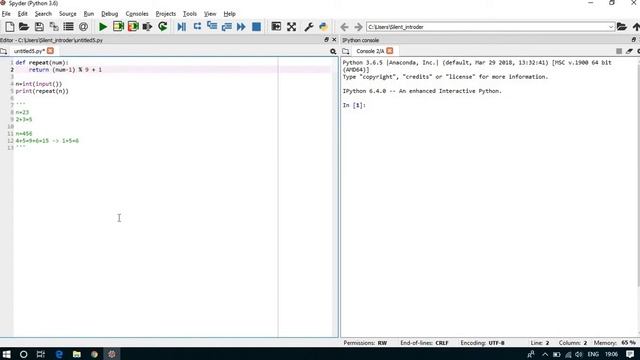640x360 pixels.
Task: Open the View menu
Action: (210, 14)
